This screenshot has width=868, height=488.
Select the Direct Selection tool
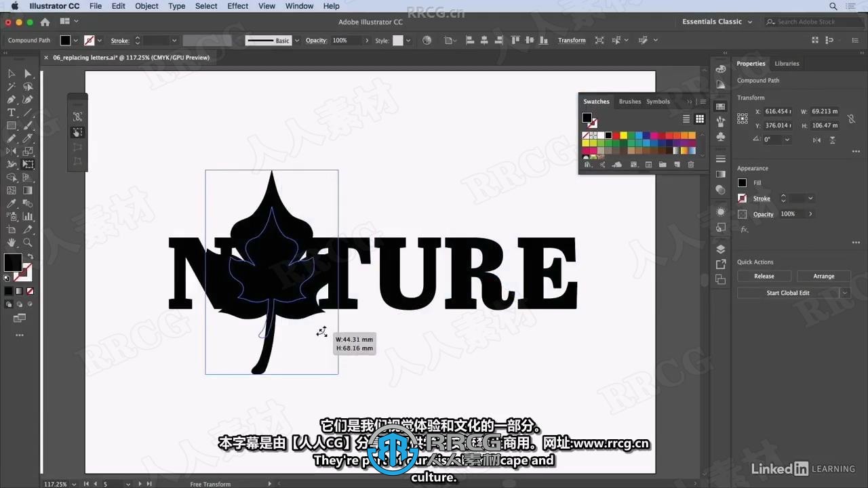coord(28,73)
